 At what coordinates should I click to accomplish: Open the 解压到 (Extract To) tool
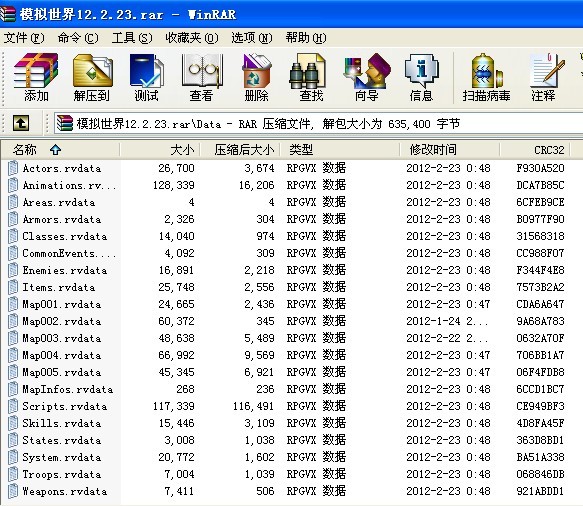tap(91, 77)
